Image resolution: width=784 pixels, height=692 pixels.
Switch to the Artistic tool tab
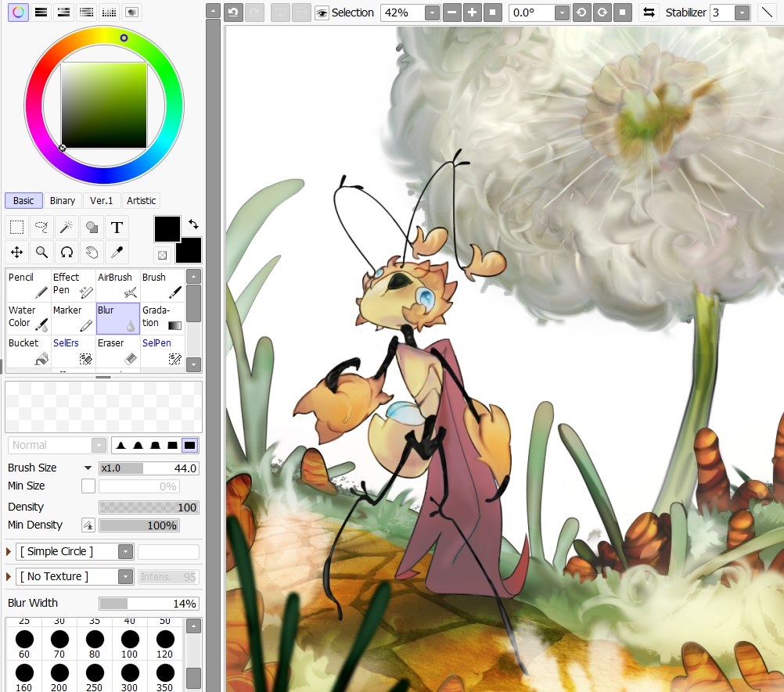pyautogui.click(x=142, y=201)
